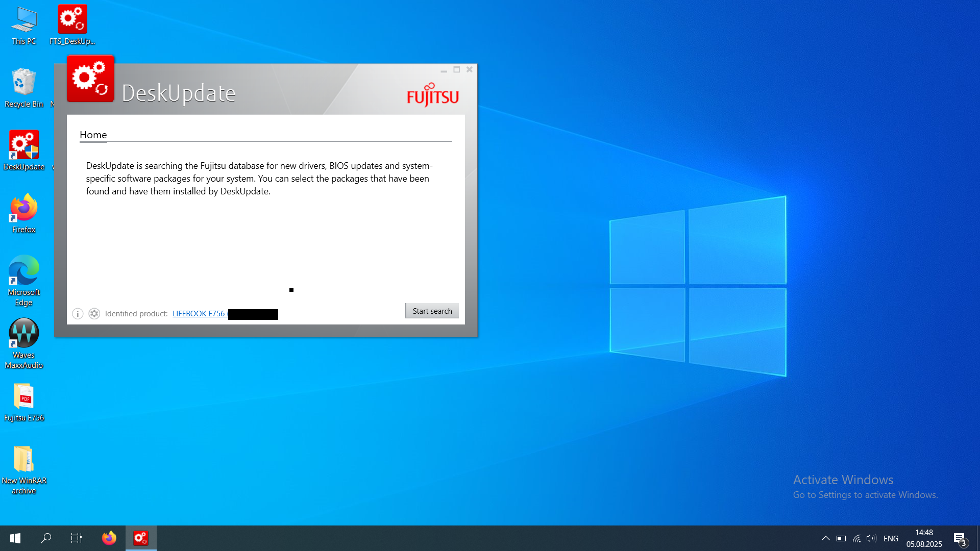Select the This PC desktop icon
Viewport: 980px width, 551px height.
24,26
